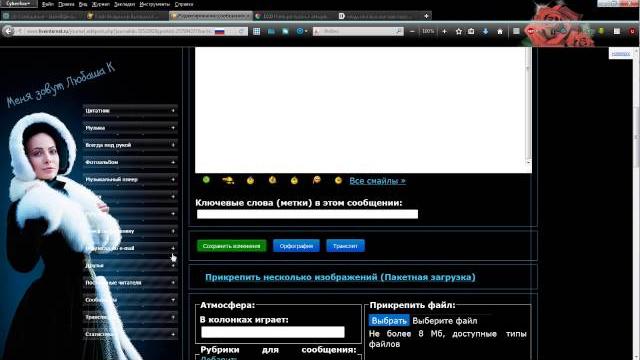Go to the home page icon
Screen dimensions: 640x360
coord(500,31)
